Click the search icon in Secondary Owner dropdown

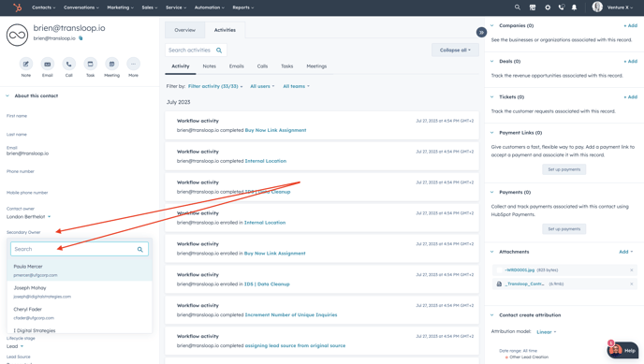pyautogui.click(x=140, y=249)
